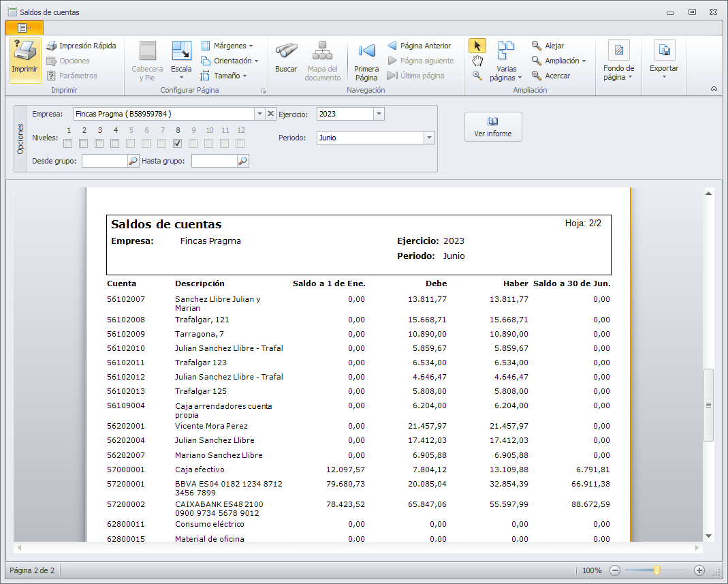The height and width of the screenshot is (584, 728).
Task: Expand the Periodo dropdown showing Junio
Action: coord(429,138)
